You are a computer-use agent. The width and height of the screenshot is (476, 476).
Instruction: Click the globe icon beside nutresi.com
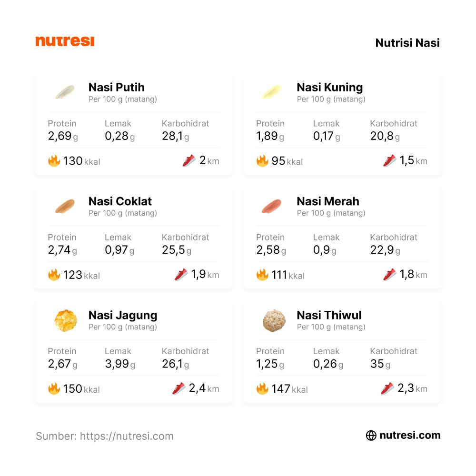point(371,436)
